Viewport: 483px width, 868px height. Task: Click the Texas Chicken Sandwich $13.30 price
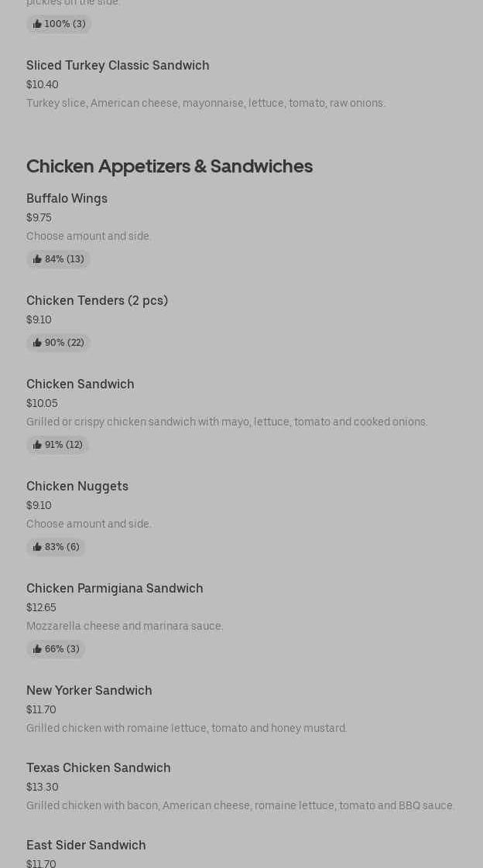pos(43,787)
